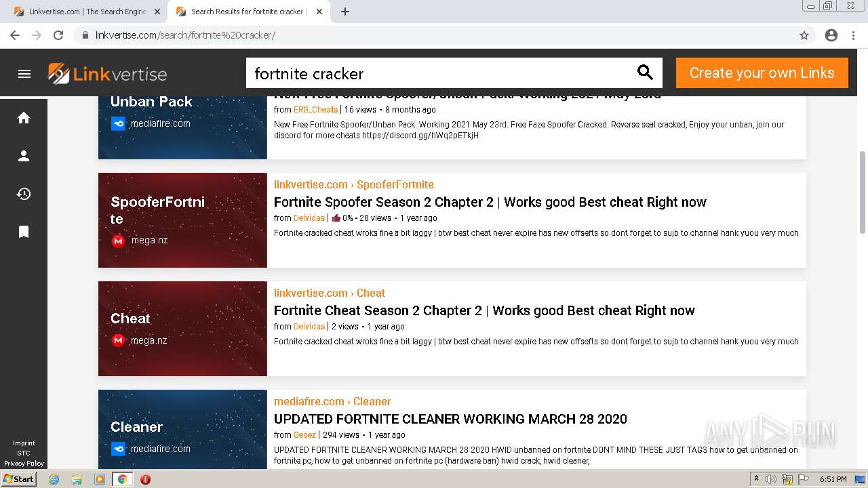Open the Windows Start menu
The height and width of the screenshot is (488, 868).
tap(18, 479)
